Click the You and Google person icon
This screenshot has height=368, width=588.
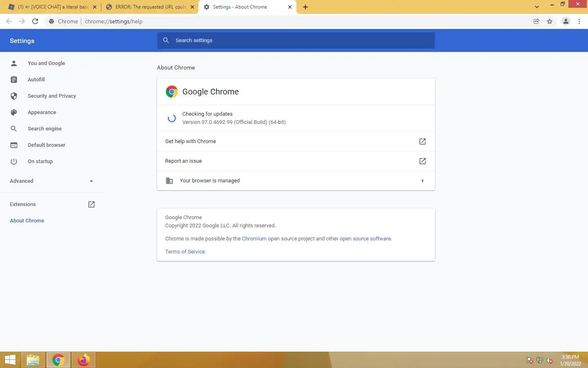point(14,63)
